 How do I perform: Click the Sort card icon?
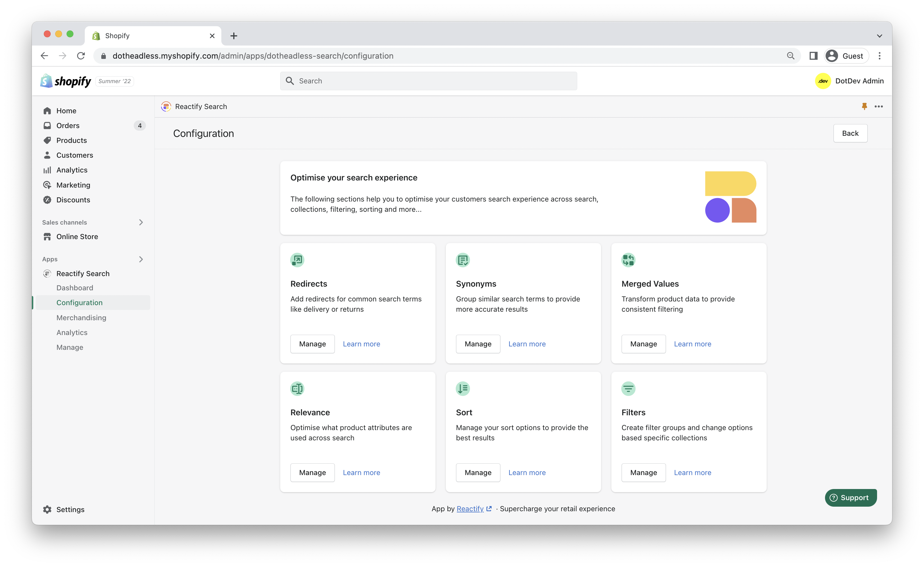coord(463,388)
